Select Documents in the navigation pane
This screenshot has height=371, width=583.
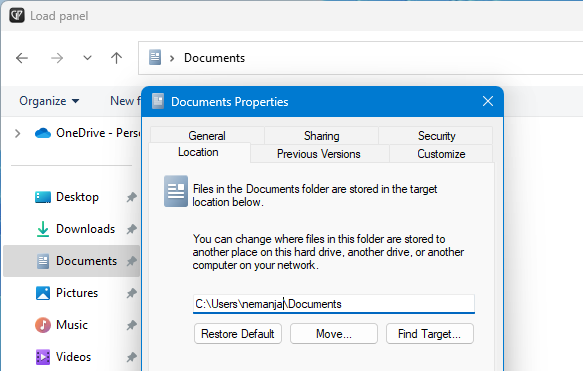point(86,261)
